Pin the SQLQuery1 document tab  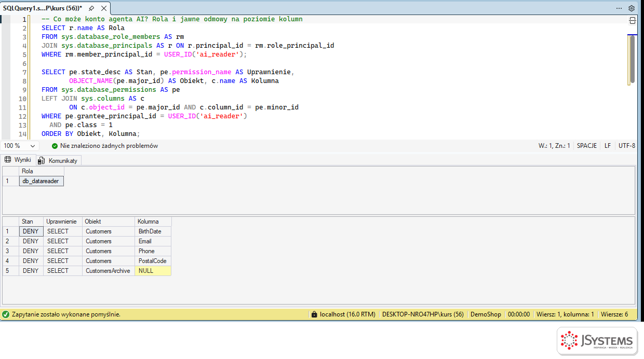click(x=91, y=8)
